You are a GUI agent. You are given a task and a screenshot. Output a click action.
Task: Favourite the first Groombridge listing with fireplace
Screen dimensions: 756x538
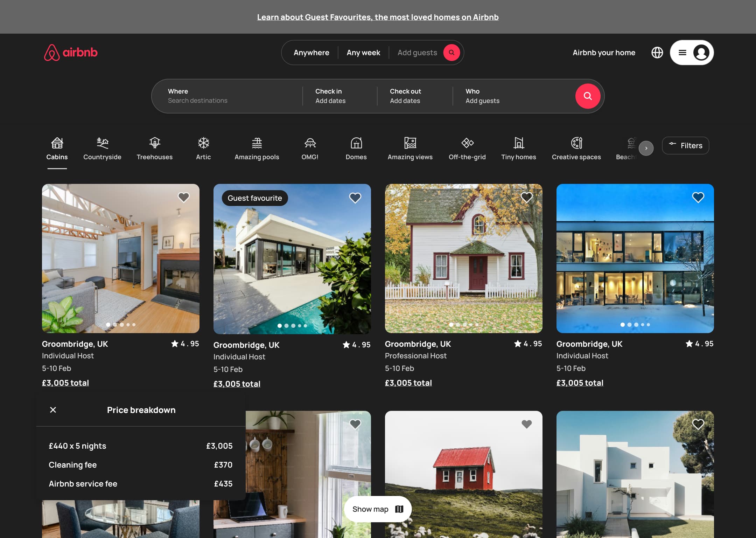[x=183, y=198]
